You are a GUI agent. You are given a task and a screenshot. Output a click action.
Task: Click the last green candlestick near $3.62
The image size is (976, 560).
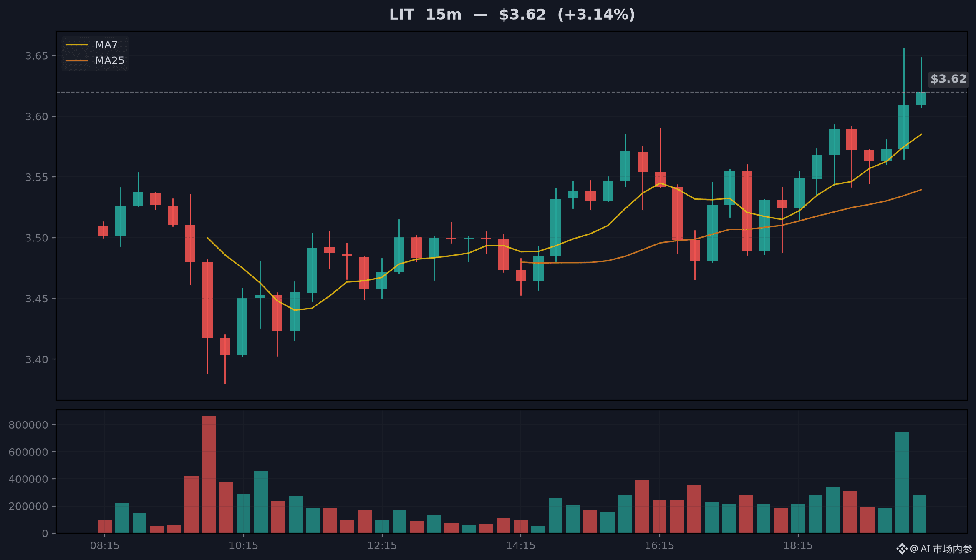coord(921,99)
